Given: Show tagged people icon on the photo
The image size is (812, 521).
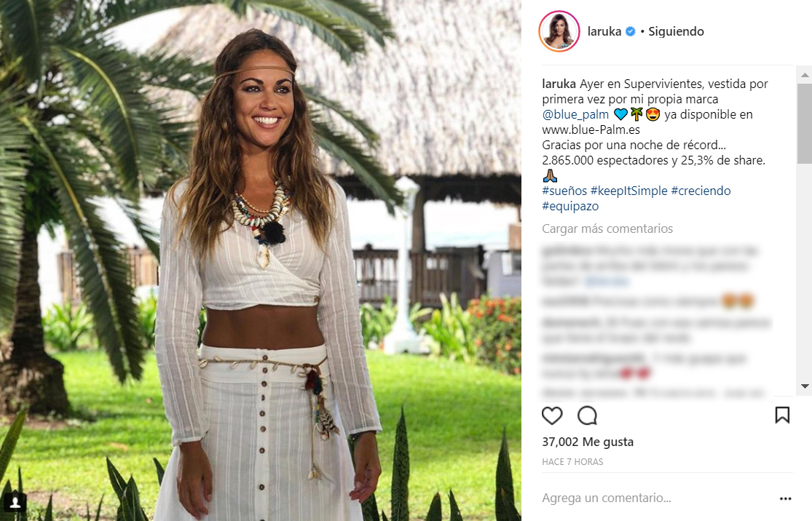Looking at the screenshot, I should click(15, 502).
